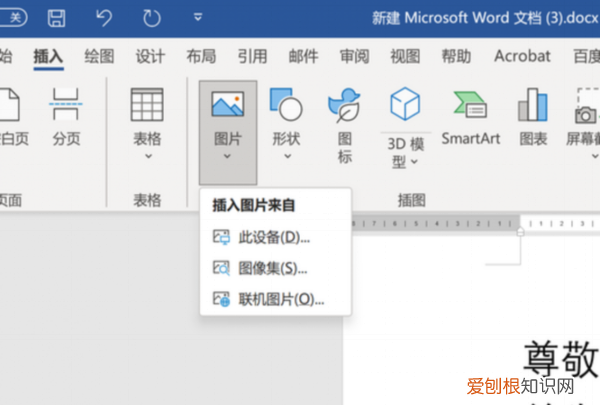This screenshot has height=405, width=600.
Task: Open the Acrobat ribbon tab
Action: [522, 56]
